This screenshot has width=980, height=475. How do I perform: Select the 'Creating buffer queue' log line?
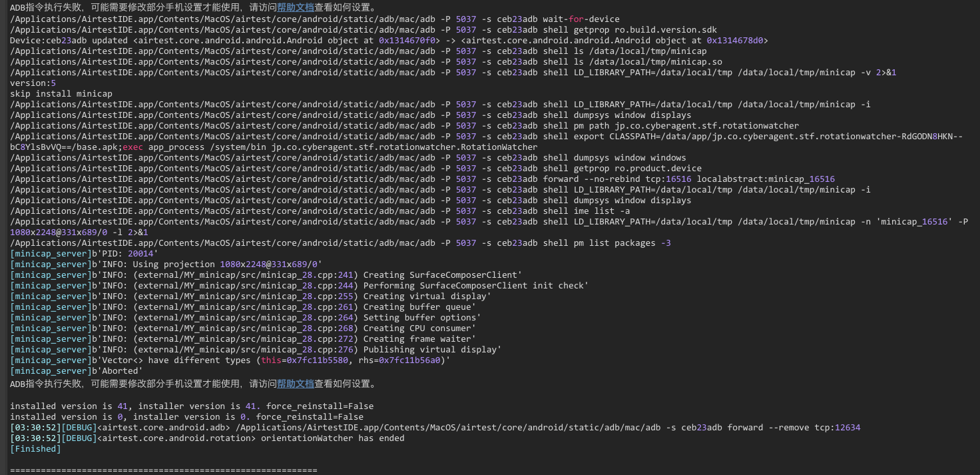[x=243, y=307]
